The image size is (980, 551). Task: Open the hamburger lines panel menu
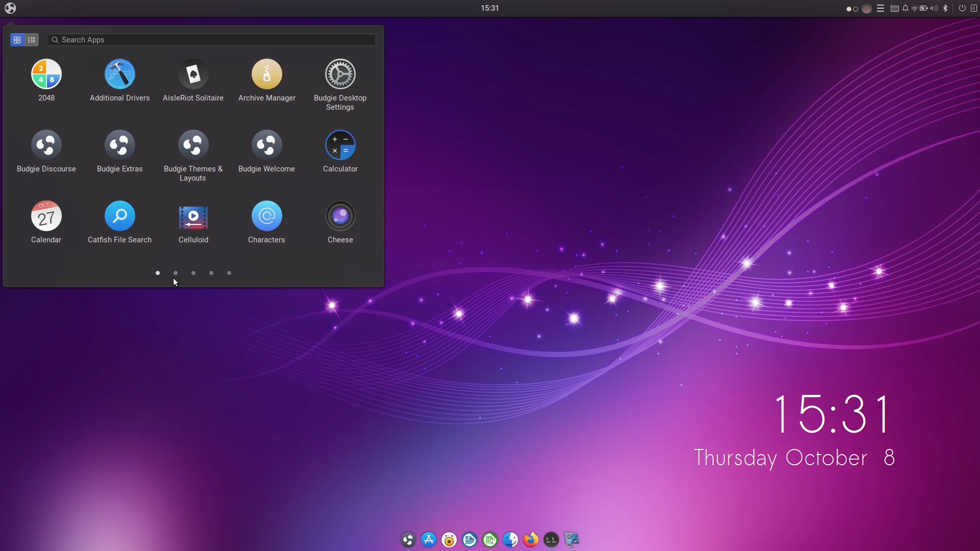coord(880,8)
